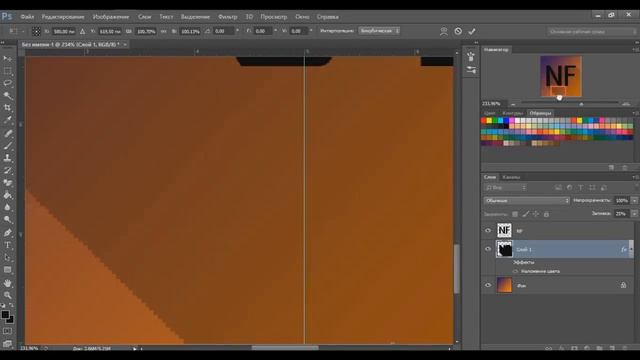Toggle lock position
The height and width of the screenshot is (360, 640).
pyautogui.click(x=536, y=214)
